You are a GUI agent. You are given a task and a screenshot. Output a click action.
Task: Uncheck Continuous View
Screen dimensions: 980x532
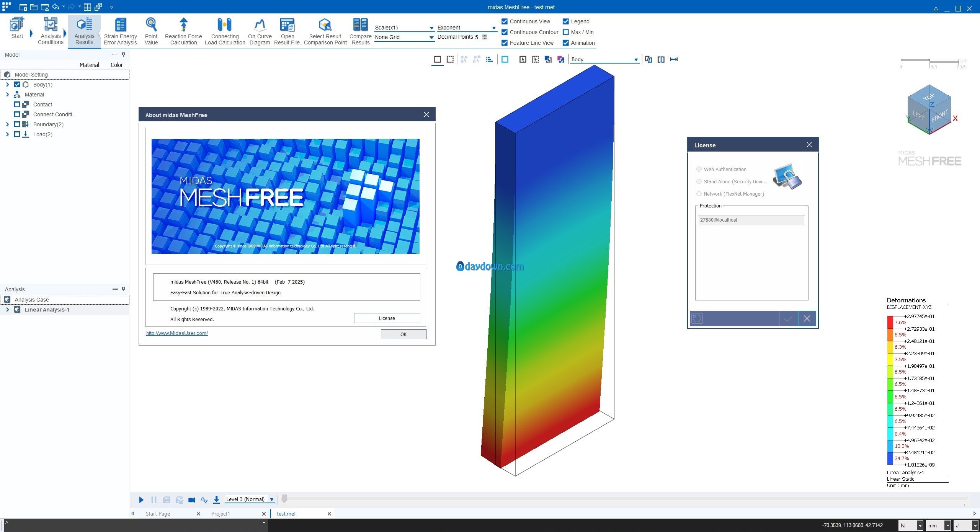point(505,21)
